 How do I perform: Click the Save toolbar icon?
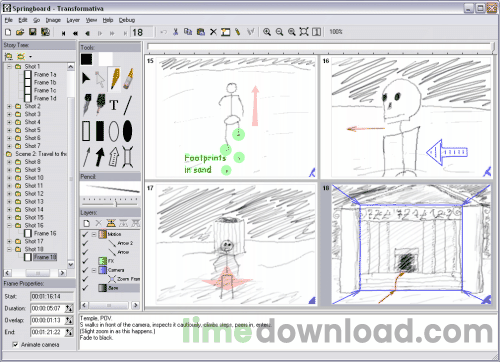pos(33,32)
